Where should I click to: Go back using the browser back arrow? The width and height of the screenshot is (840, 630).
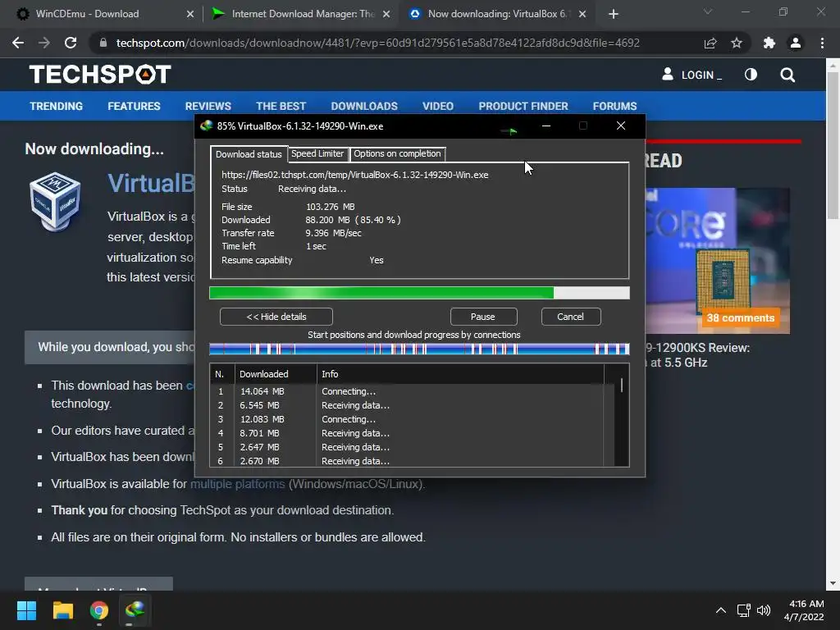pos(18,43)
